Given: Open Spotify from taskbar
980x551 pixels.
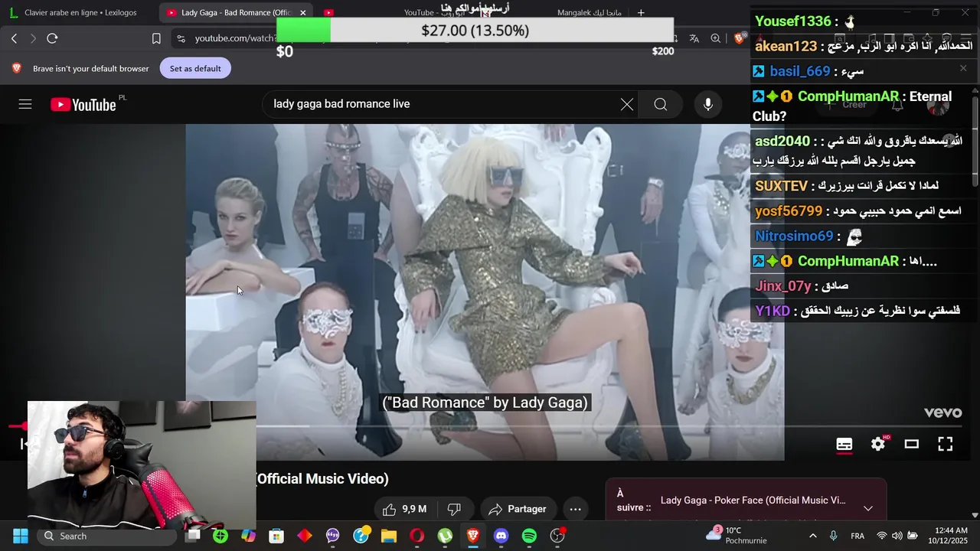Looking at the screenshot, I should (529, 536).
